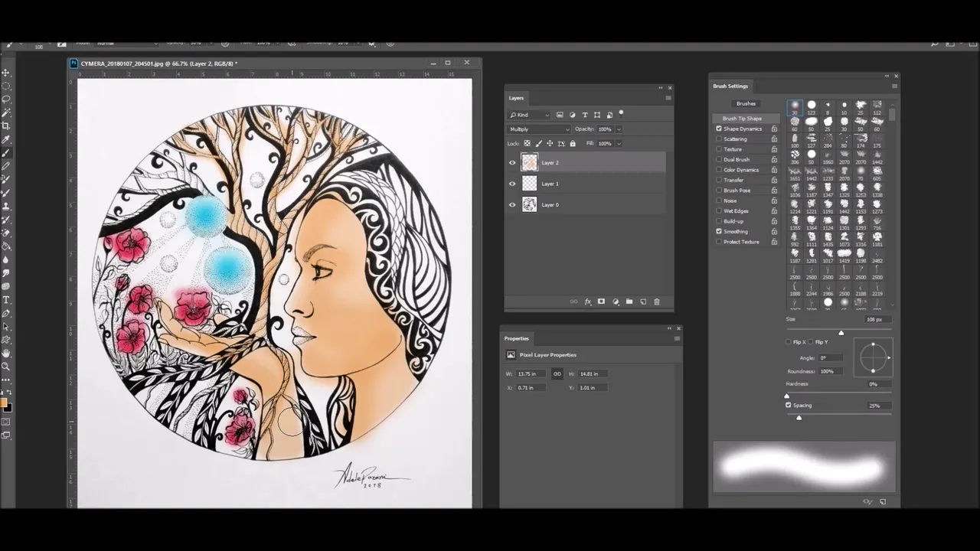Select the Eyedropper tool
This screenshot has width=980, height=551.
pyautogui.click(x=6, y=139)
